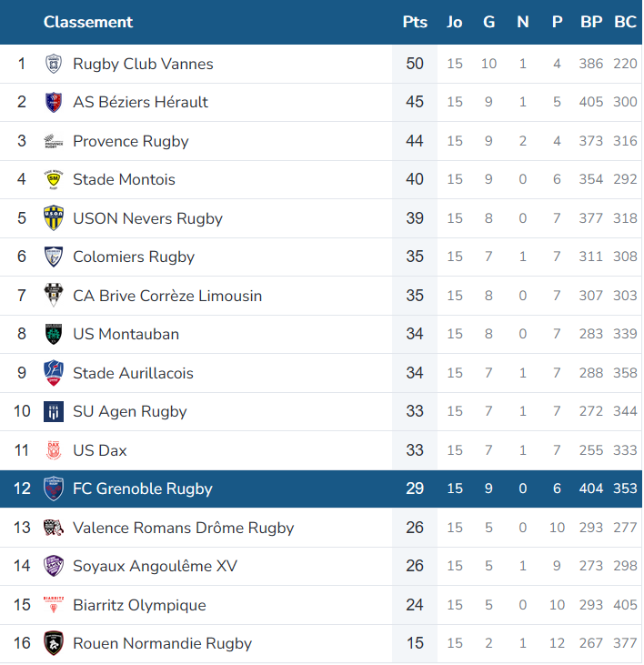Click the Pts column header

pos(415,22)
